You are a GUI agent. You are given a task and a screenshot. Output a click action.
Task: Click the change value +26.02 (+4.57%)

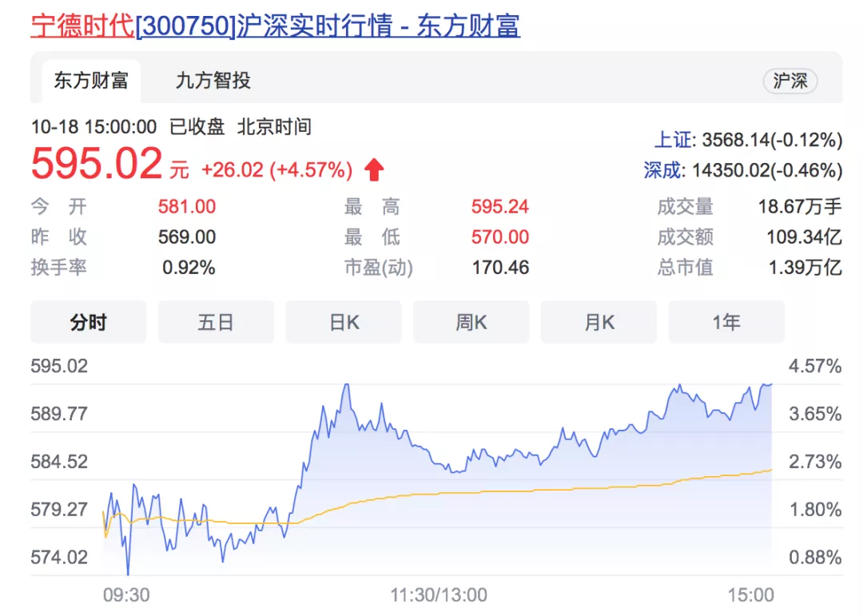tap(276, 170)
